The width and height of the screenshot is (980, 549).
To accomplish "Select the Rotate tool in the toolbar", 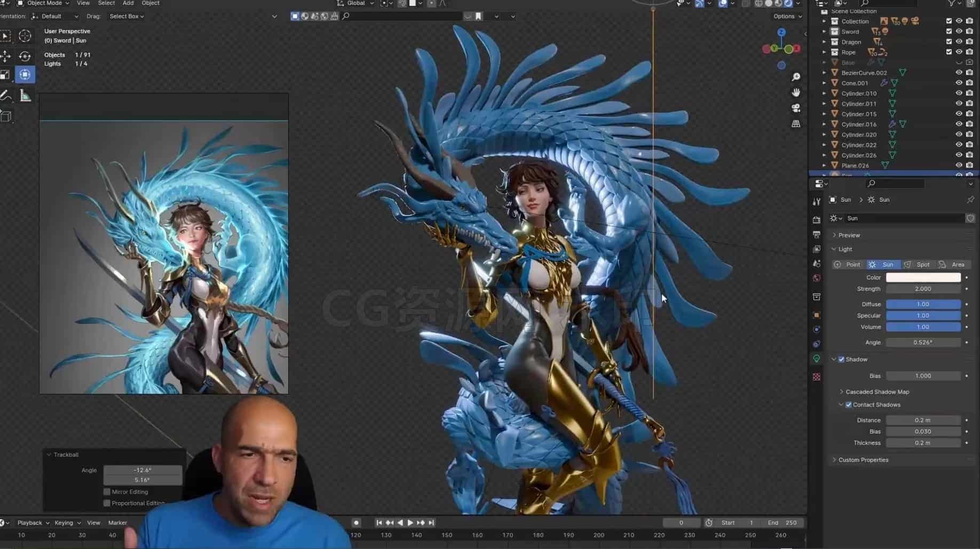I will click(25, 56).
